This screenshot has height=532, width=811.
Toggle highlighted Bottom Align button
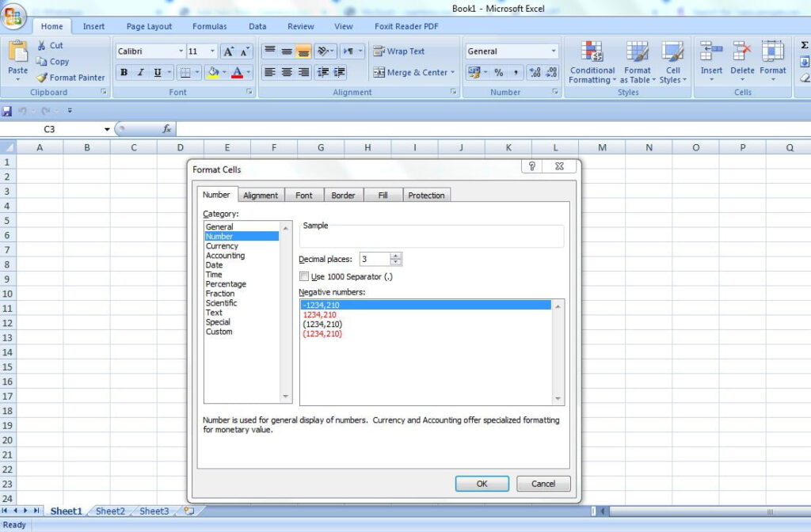pos(303,51)
